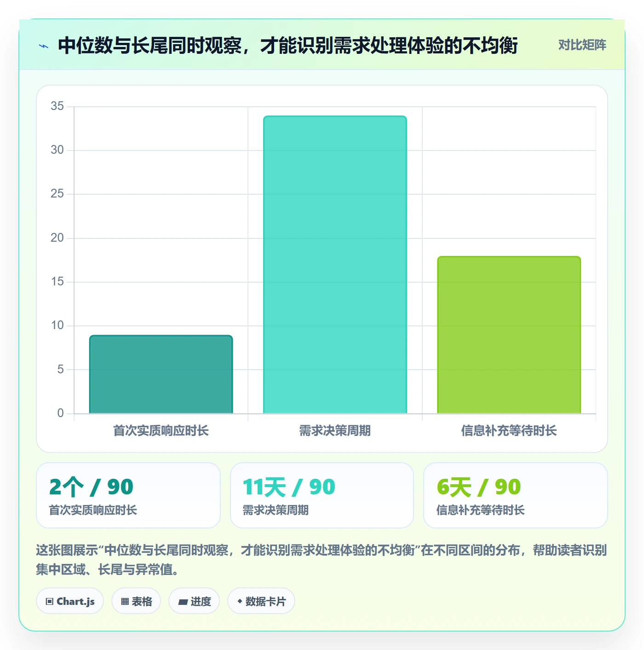Open the 11天 / 90 data card
Image resolution: width=644 pixels, height=650 pixels.
(322, 495)
